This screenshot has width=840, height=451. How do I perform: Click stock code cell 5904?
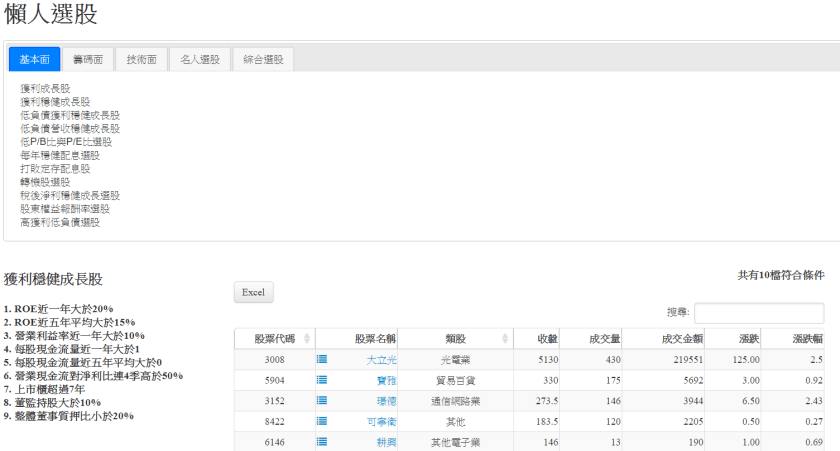[x=274, y=380]
